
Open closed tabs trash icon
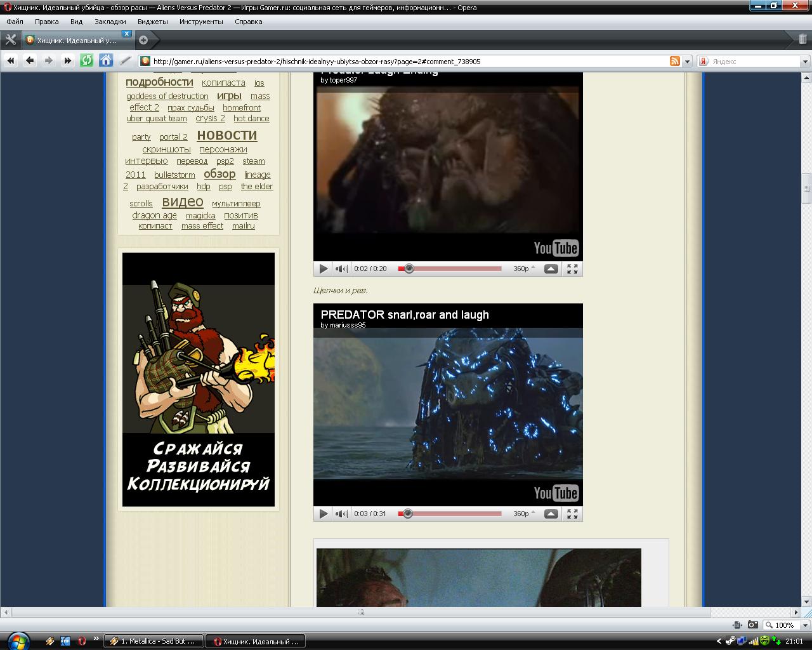[802, 39]
